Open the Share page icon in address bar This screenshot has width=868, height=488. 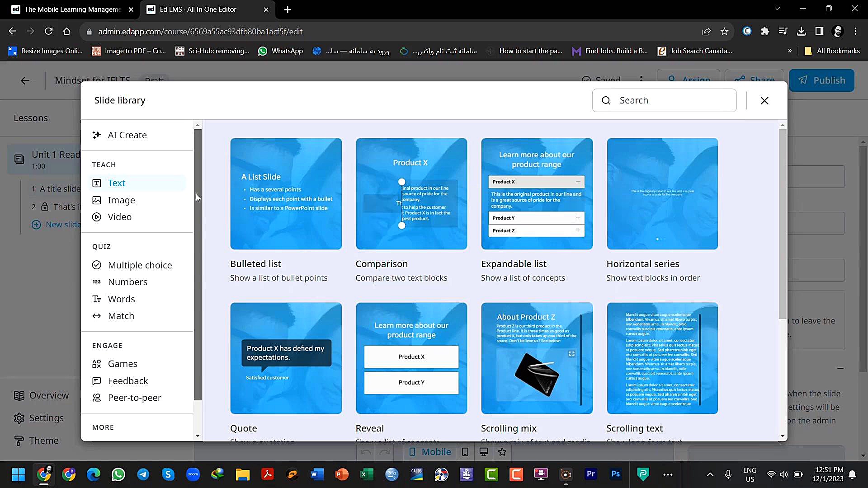(706, 31)
